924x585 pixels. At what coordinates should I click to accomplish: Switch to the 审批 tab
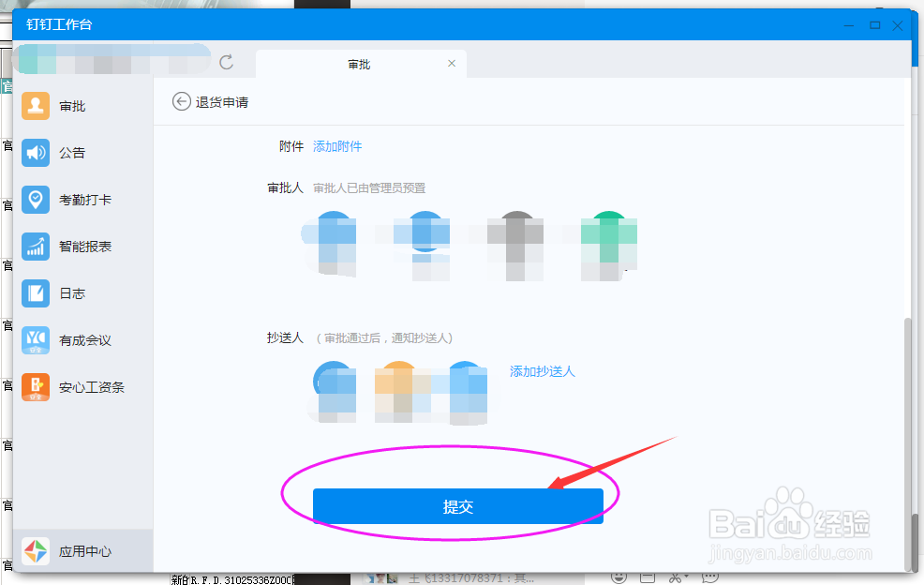(359, 64)
